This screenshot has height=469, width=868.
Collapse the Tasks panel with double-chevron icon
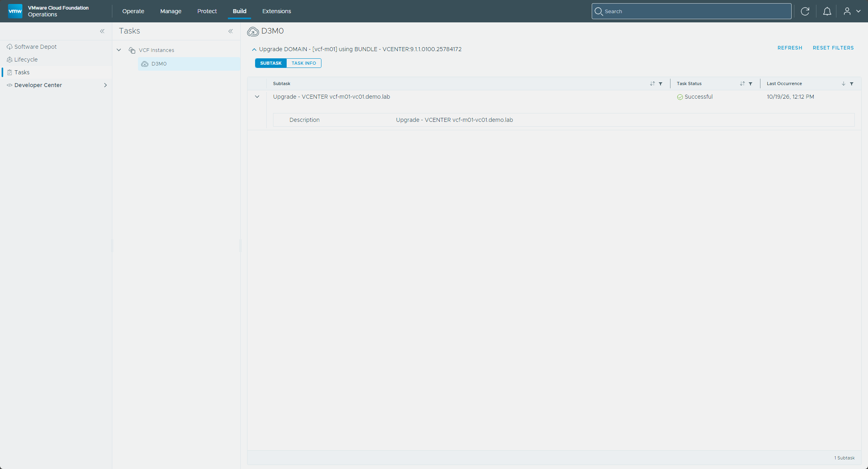(231, 31)
